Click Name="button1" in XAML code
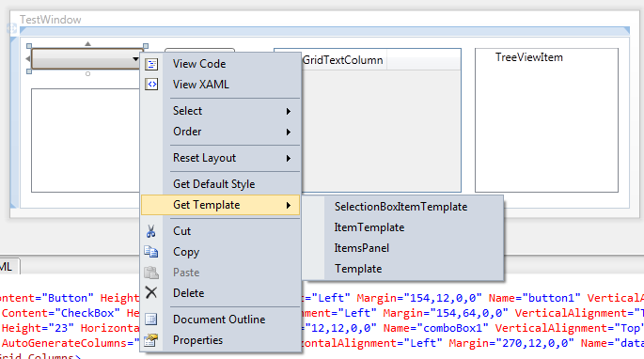The image size is (644, 359). pos(534,298)
